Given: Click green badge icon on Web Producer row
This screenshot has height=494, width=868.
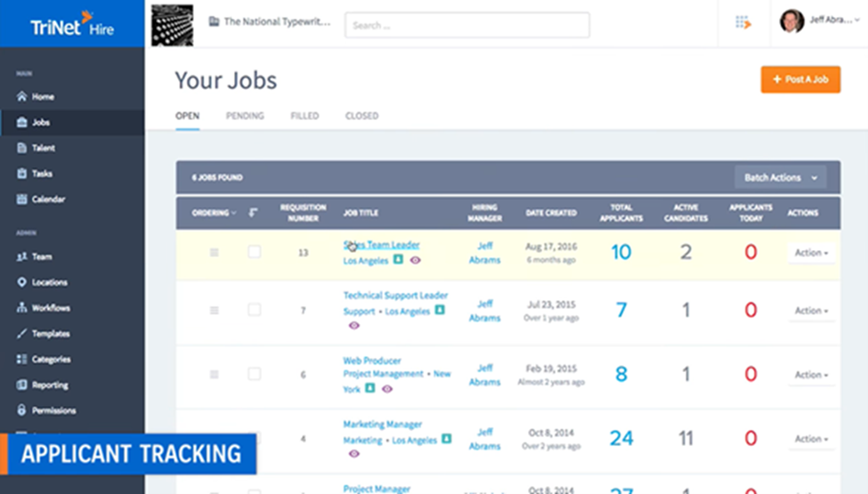Looking at the screenshot, I should 369,388.
